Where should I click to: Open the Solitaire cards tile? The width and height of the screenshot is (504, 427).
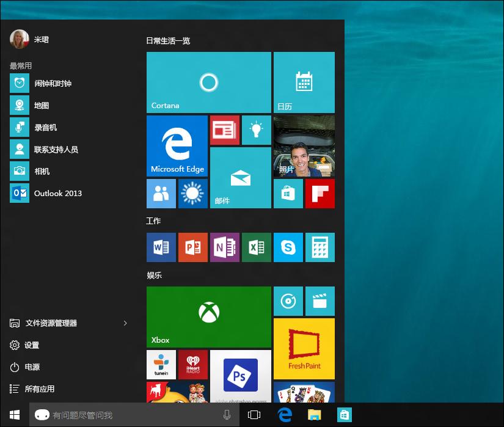click(304, 392)
